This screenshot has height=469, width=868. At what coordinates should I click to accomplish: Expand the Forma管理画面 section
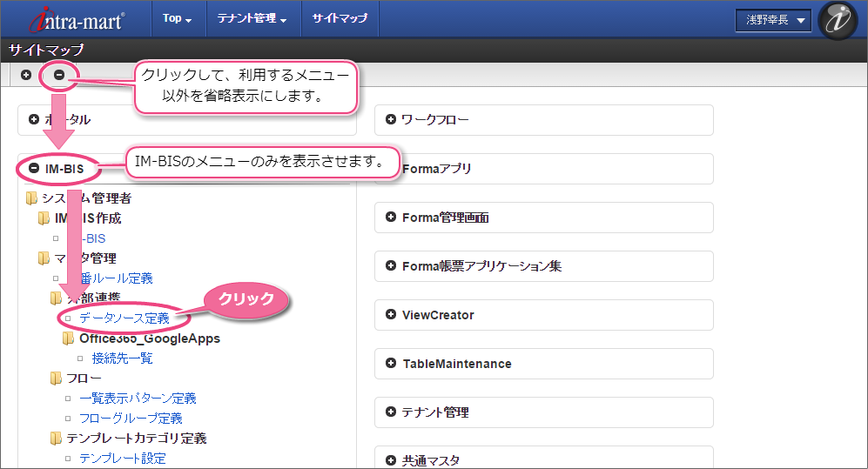[x=391, y=217]
